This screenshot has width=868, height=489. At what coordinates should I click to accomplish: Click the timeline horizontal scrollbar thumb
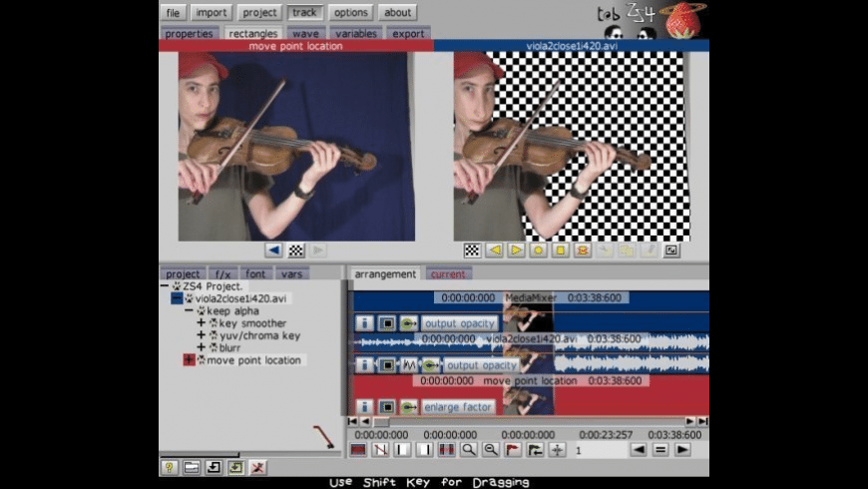381,421
